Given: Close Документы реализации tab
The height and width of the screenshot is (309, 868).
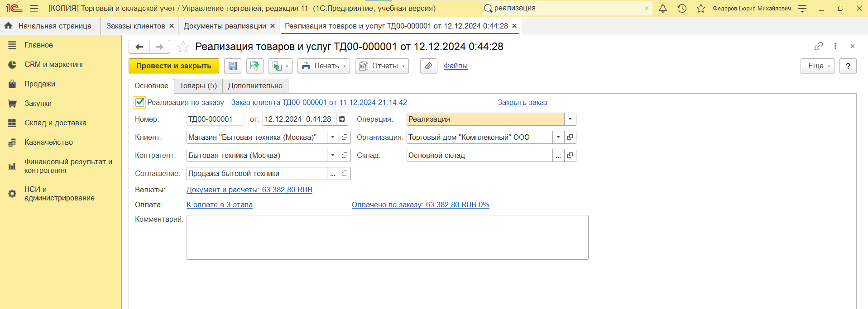Looking at the screenshot, I should coord(273,26).
